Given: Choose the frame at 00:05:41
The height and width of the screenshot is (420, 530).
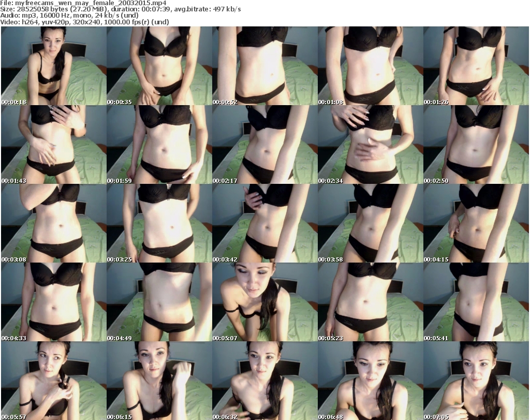Looking at the screenshot, I should click(476, 302).
